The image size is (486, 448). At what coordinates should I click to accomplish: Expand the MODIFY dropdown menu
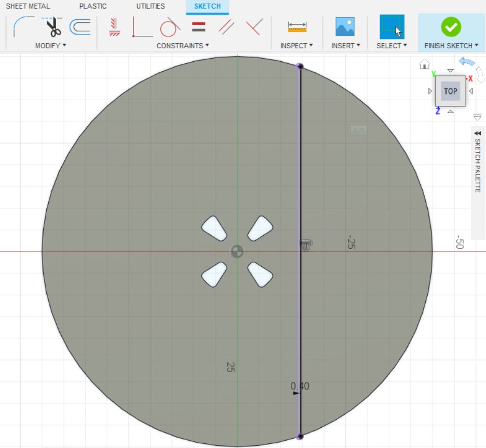pyautogui.click(x=50, y=46)
